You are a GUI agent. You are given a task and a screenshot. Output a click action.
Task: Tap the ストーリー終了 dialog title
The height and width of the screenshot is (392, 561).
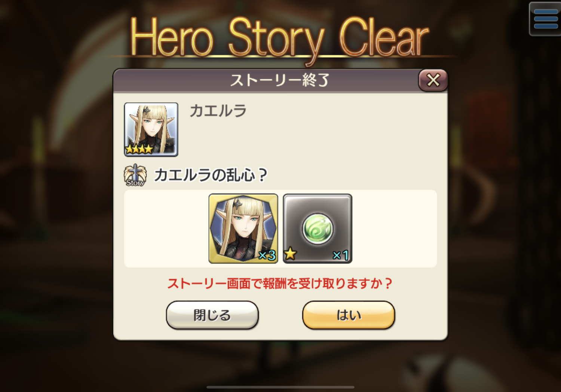point(279,80)
